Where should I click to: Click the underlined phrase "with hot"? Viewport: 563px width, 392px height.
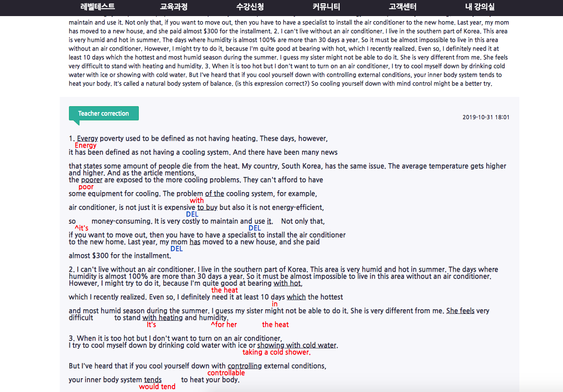[287, 283]
